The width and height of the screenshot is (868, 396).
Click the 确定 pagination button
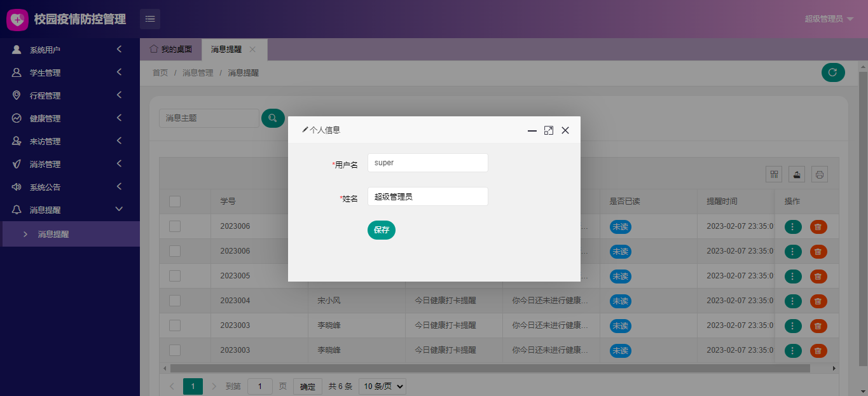(307, 386)
